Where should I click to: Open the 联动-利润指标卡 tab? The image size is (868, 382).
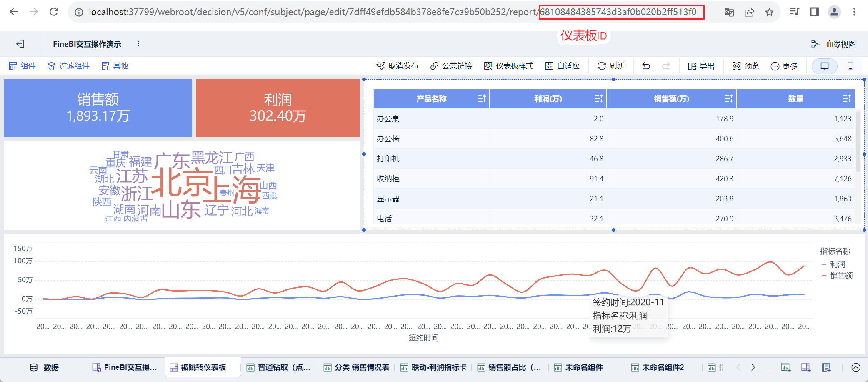click(433, 367)
